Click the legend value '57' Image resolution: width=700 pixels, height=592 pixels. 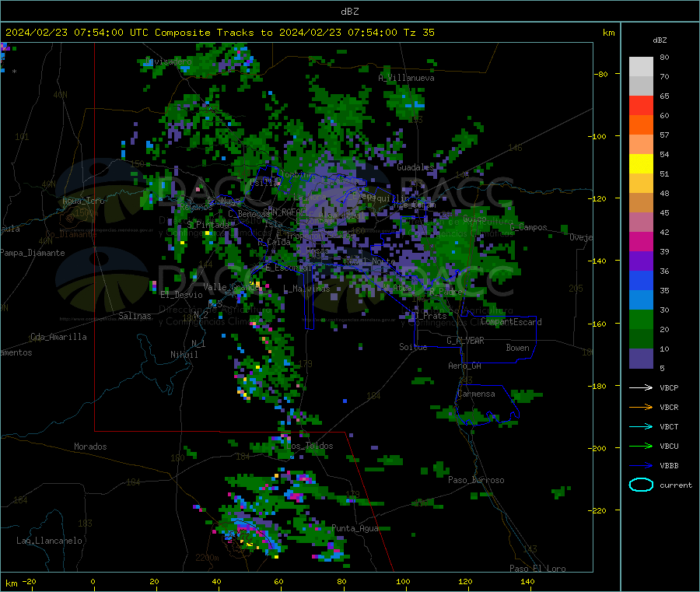click(x=664, y=135)
